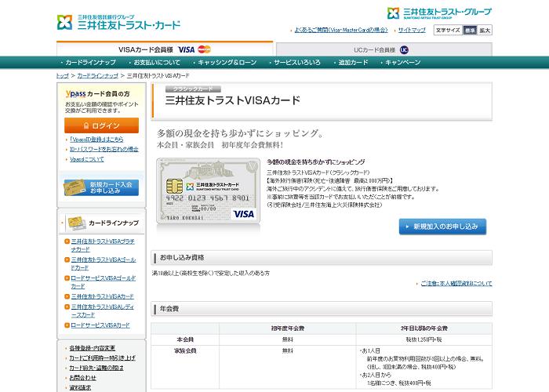Open the よくあるご質問 link
The height and width of the screenshot is (392, 549).
click(341, 30)
